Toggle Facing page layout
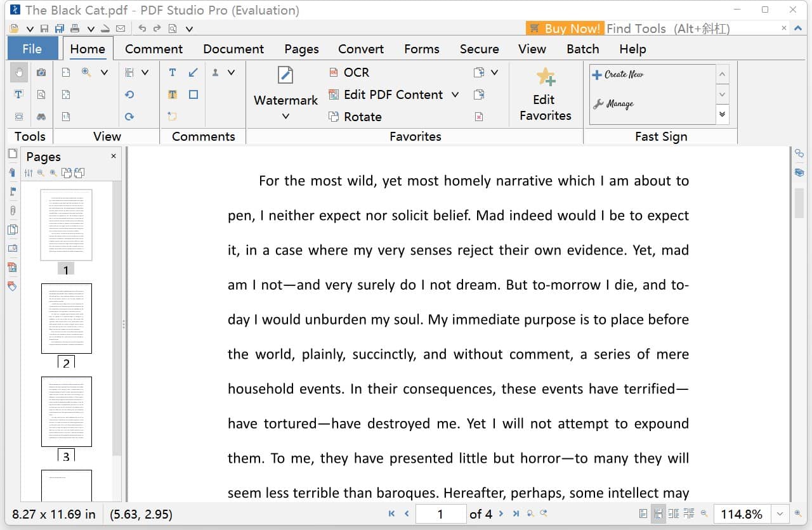Image resolution: width=812 pixels, height=530 pixels. point(674,514)
